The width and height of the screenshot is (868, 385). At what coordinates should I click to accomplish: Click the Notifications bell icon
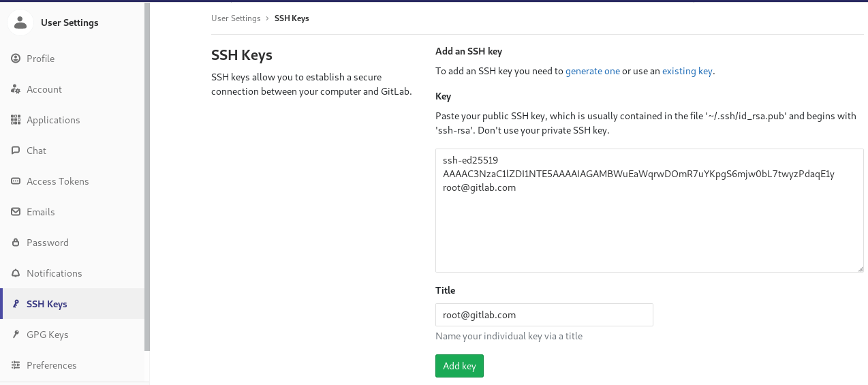click(16, 273)
